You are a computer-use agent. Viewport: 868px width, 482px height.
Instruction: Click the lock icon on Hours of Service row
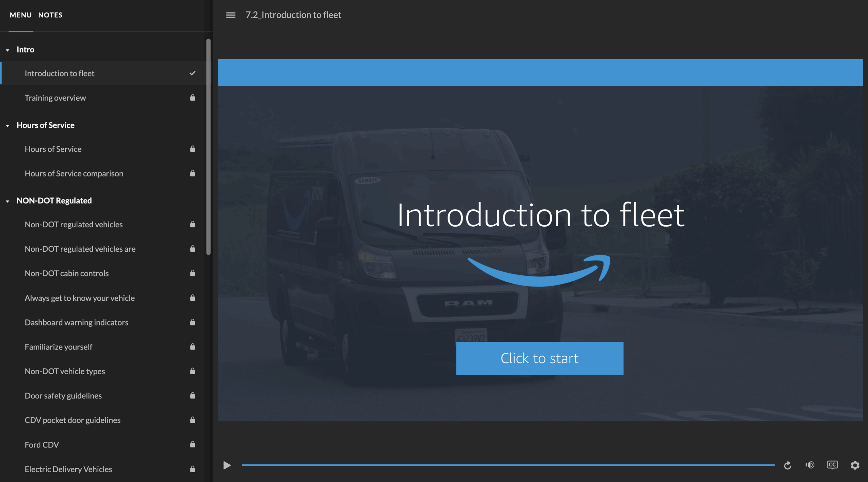[x=193, y=149]
